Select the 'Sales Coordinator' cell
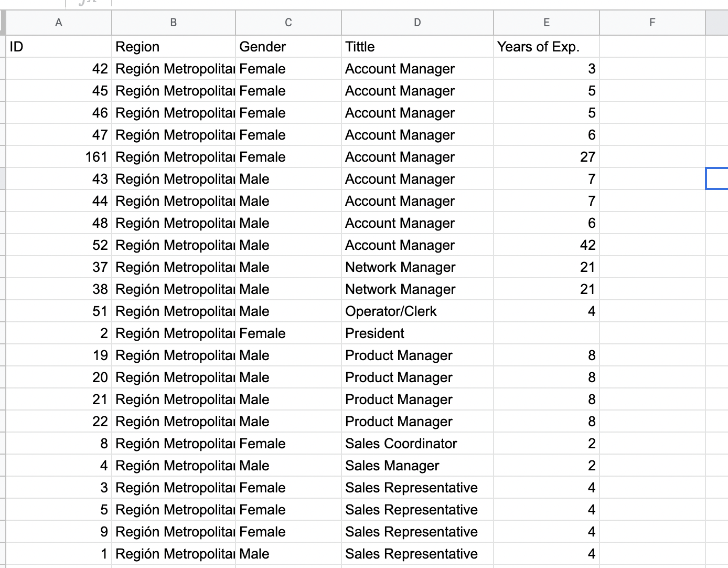This screenshot has width=728, height=568. (417, 444)
